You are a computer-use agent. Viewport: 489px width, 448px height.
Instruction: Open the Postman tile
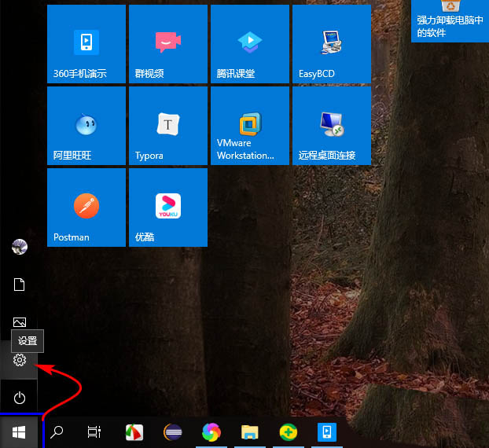86,207
